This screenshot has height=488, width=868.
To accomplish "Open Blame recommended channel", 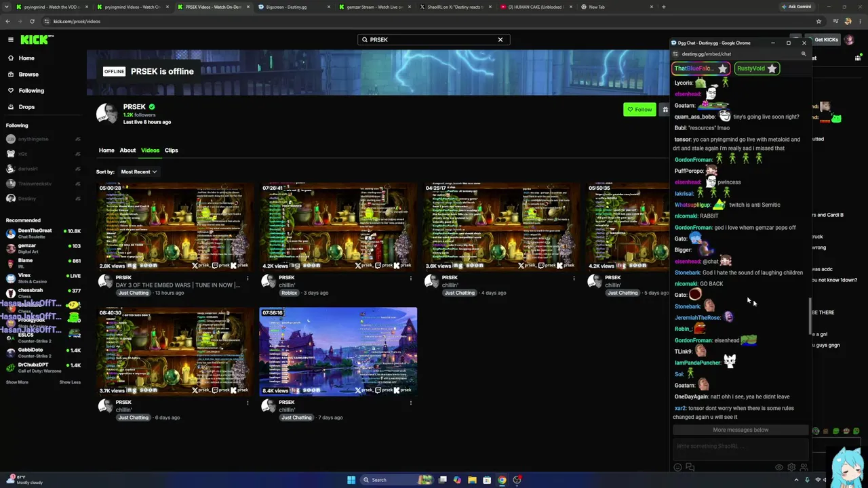I will coord(42,263).
